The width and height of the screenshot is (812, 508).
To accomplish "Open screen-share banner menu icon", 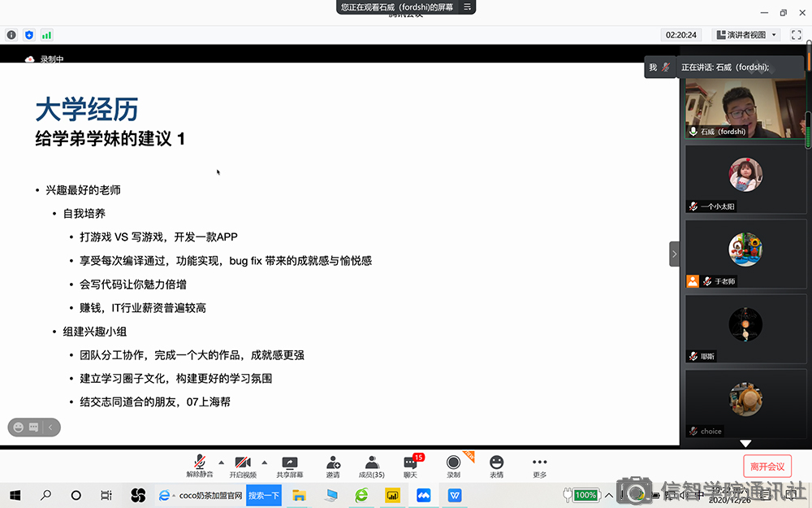I will (467, 7).
